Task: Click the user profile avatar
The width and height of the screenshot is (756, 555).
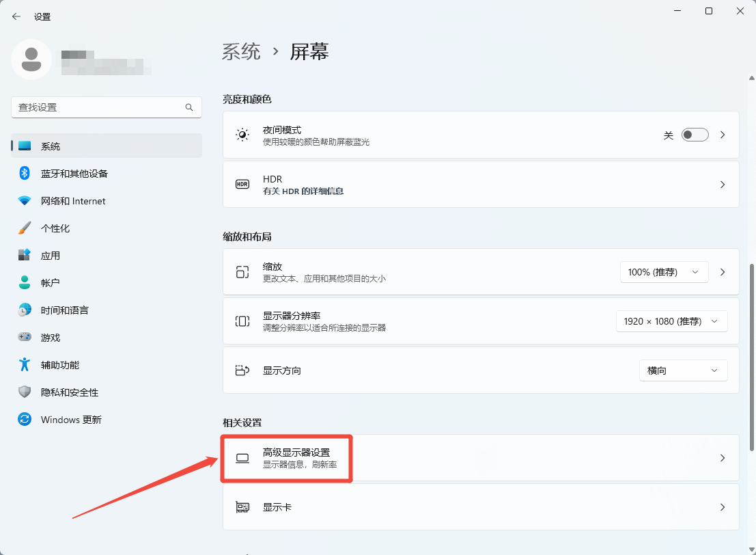Action: [x=31, y=59]
